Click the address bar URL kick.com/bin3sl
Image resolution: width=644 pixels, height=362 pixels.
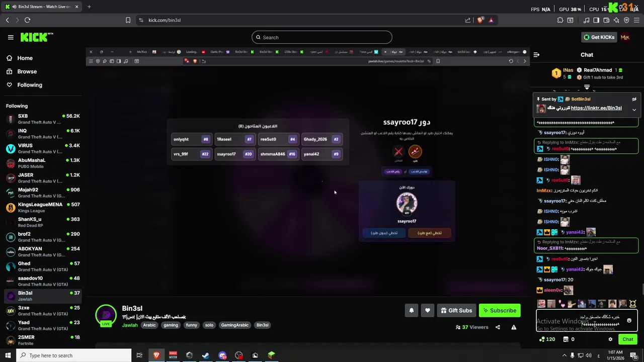[x=165, y=20]
